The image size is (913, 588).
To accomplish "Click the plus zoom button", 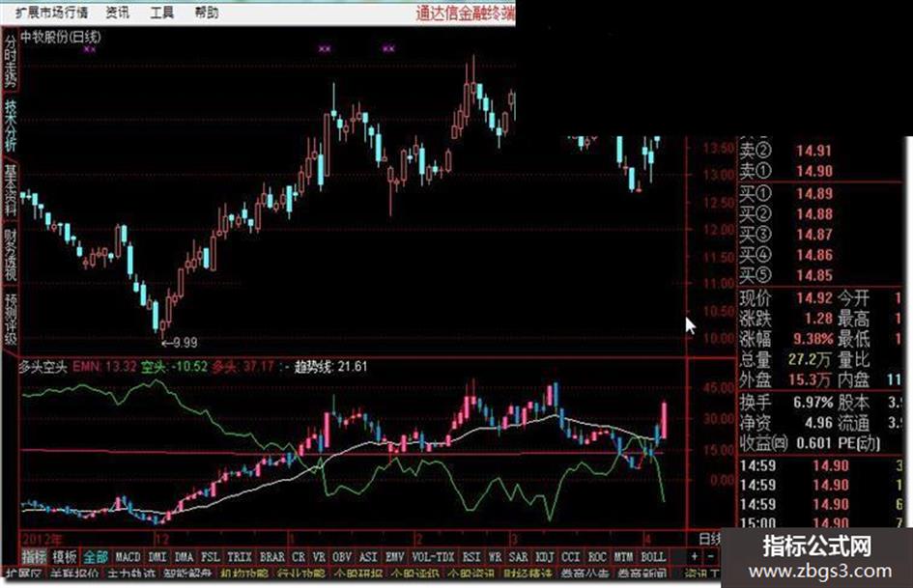I will (x=694, y=557).
